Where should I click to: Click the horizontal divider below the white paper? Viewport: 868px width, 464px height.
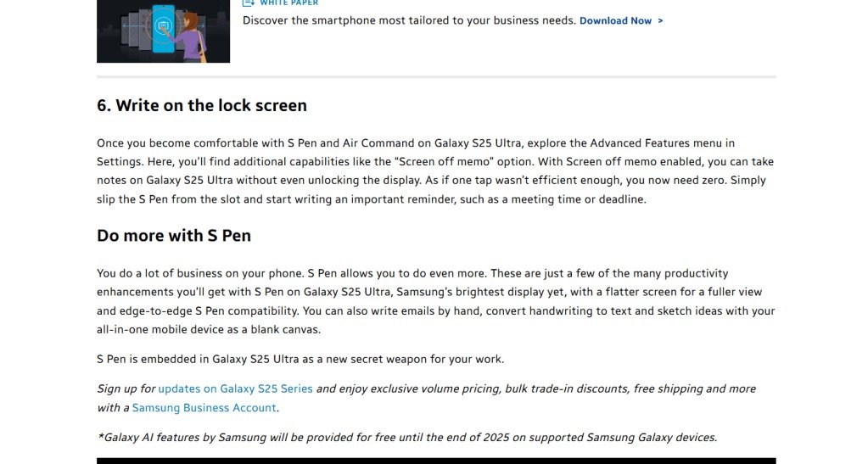(x=436, y=77)
